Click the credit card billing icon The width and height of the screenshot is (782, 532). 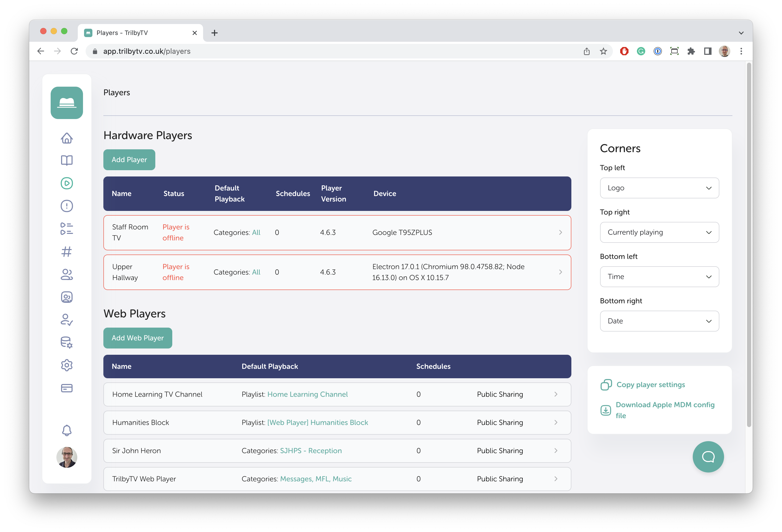point(67,388)
